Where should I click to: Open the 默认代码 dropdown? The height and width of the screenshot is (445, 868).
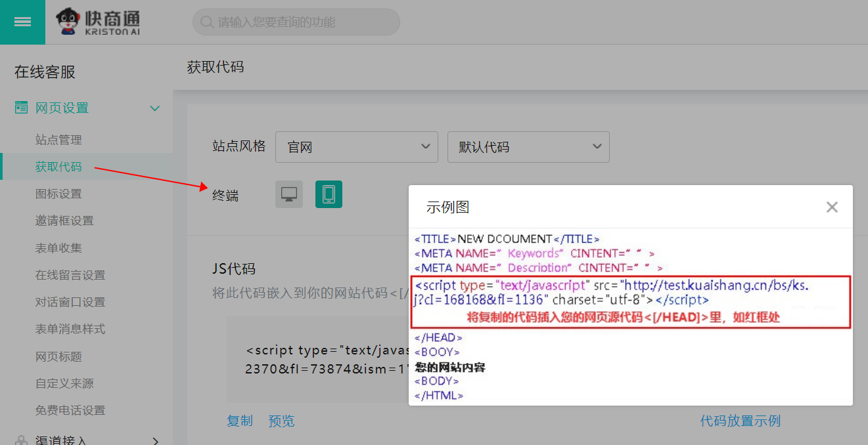(x=528, y=147)
